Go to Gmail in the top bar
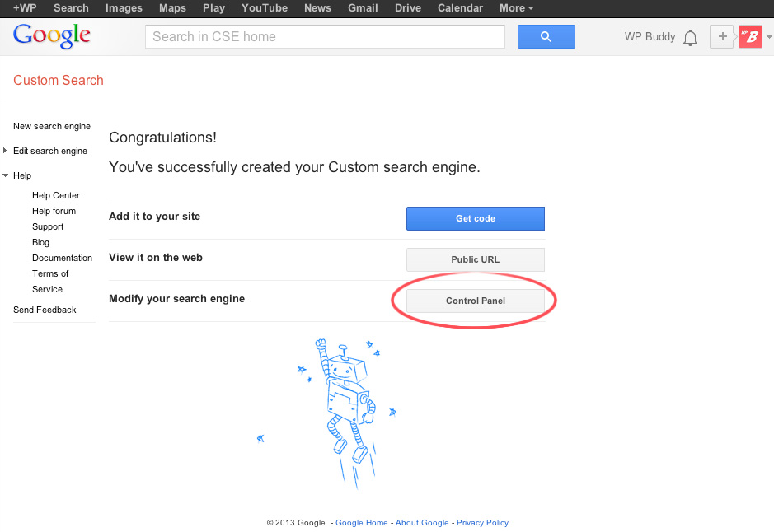 click(363, 7)
